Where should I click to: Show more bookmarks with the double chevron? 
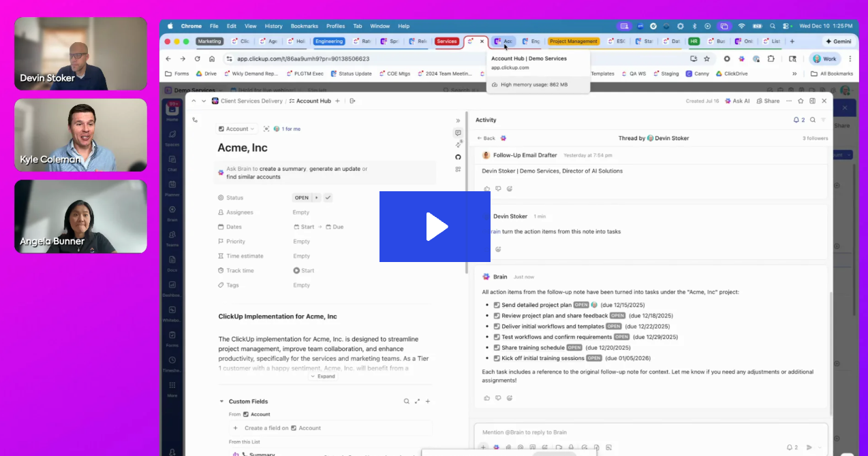tap(794, 74)
